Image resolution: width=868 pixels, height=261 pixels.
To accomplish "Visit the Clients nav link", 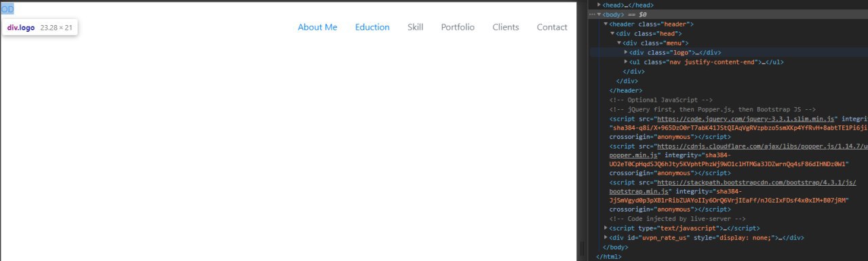I will point(506,27).
